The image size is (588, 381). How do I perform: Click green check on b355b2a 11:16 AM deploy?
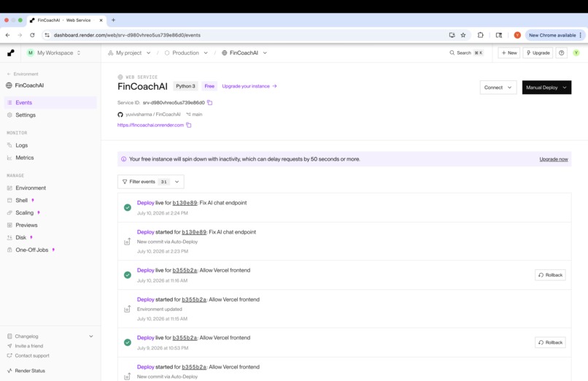[x=128, y=275]
